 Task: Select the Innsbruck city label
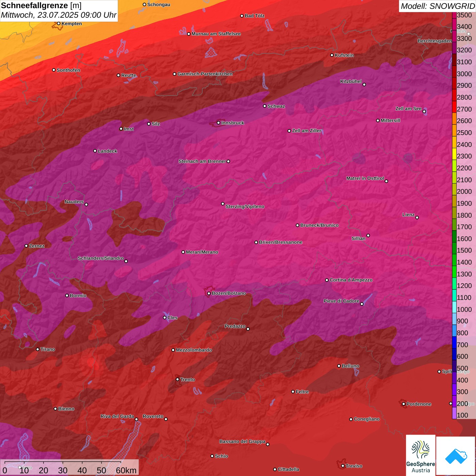pos(233,123)
